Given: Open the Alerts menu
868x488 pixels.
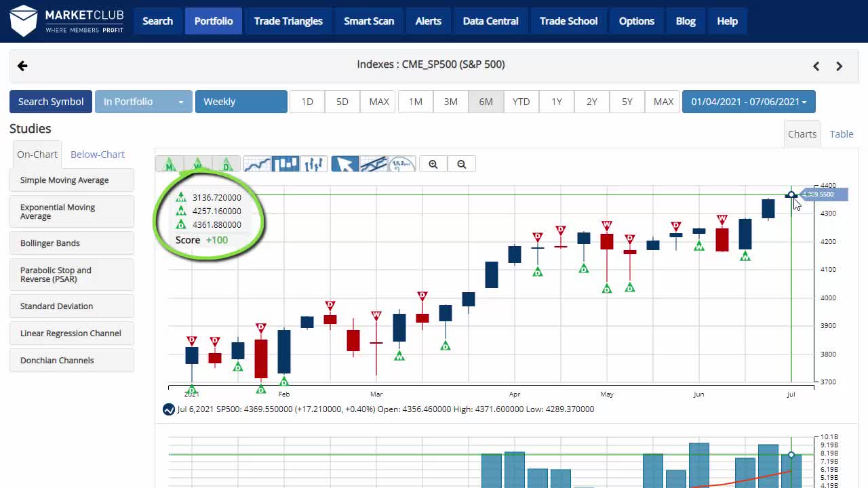Looking at the screenshot, I should click(x=429, y=21).
